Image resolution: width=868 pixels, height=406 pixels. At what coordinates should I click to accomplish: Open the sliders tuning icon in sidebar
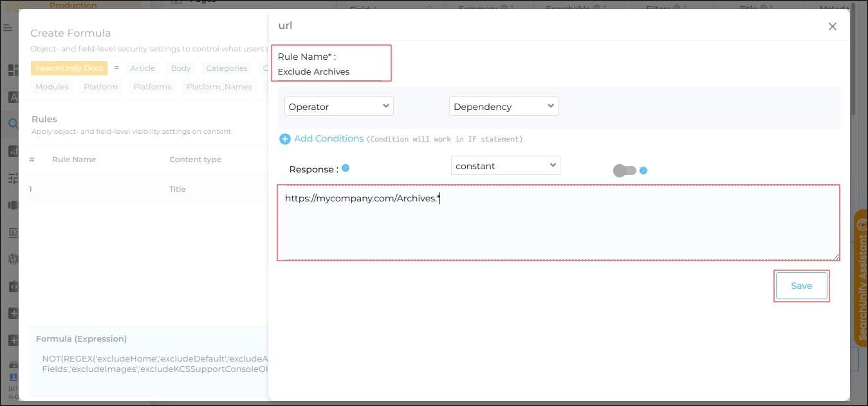(x=12, y=178)
